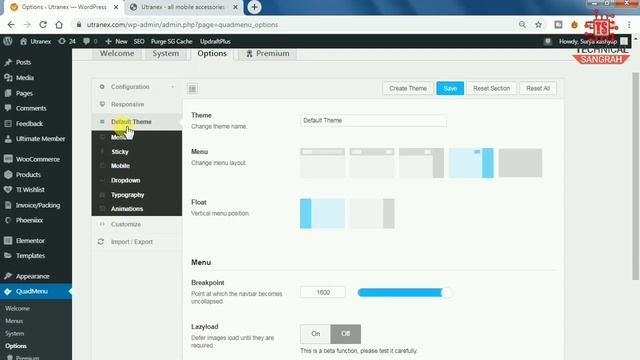Reload the page with refresh icon
Viewport: 640px width, 360px height.
click(x=43, y=25)
